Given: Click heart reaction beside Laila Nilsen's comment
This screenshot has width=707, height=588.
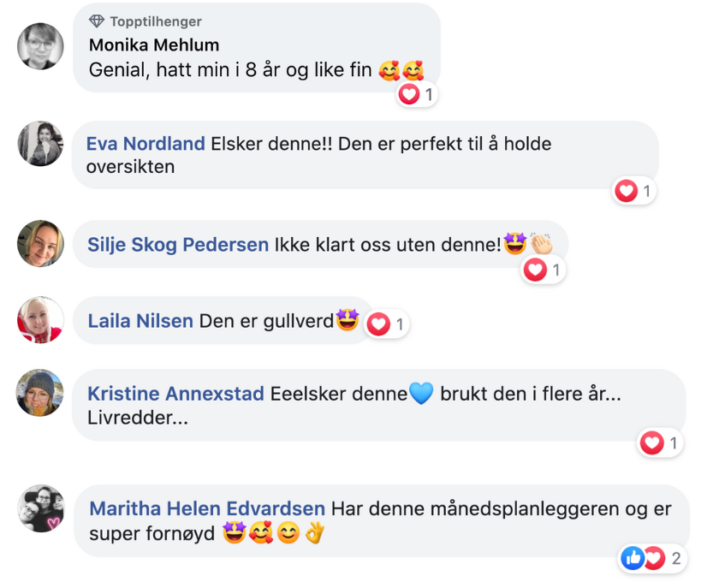Looking at the screenshot, I should pyautogui.click(x=387, y=324).
